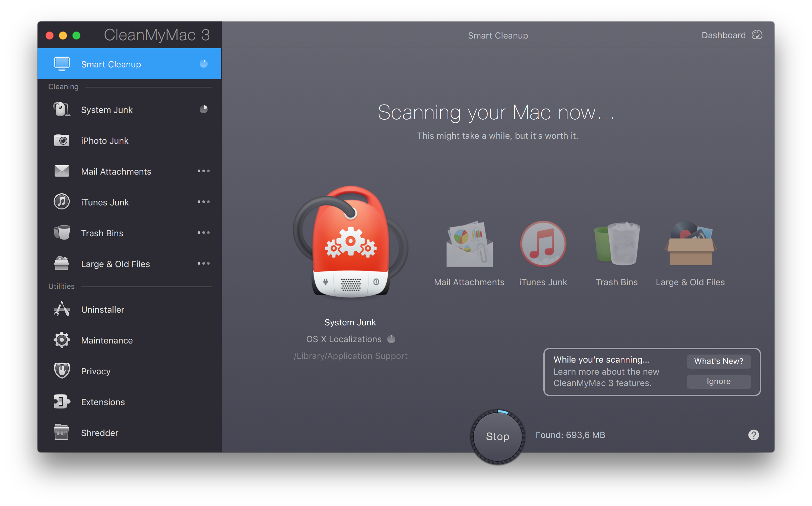Screen dimensions: 812x506
Task: Click the three dots next to Trash Bins
Action: [x=203, y=233]
